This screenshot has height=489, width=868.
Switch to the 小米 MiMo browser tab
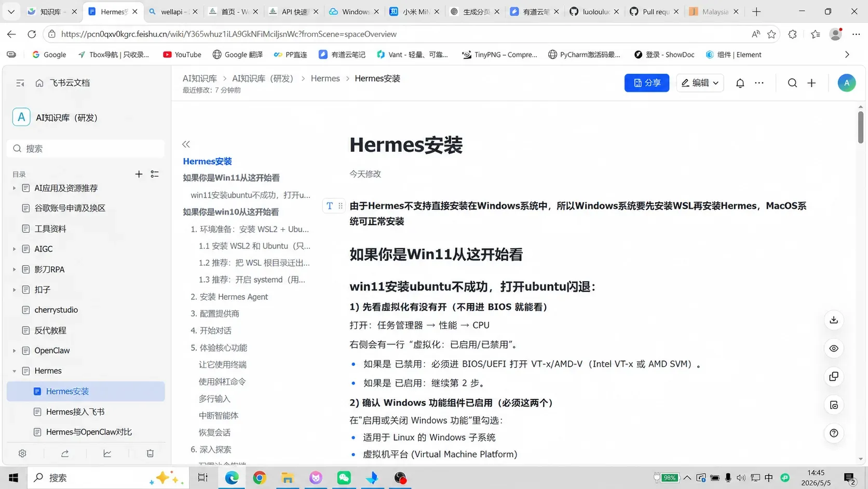point(414,11)
